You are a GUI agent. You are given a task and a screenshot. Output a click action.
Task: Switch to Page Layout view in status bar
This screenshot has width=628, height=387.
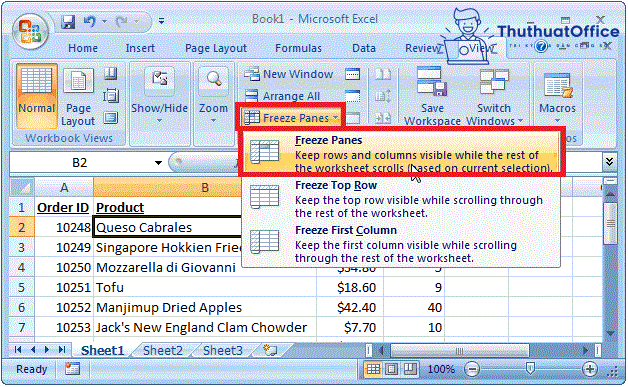coord(392,369)
